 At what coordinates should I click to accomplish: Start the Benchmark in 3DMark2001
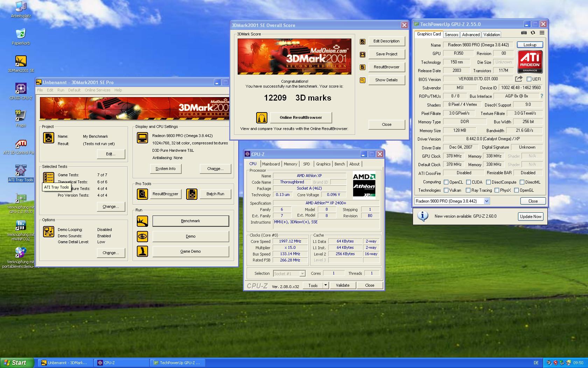pos(190,221)
